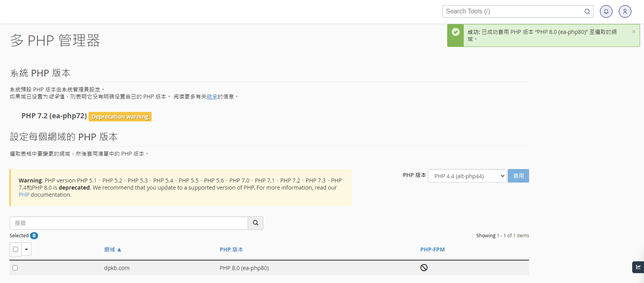Open the PHP 版本 version dropdown
644x283 pixels.
[467, 176]
